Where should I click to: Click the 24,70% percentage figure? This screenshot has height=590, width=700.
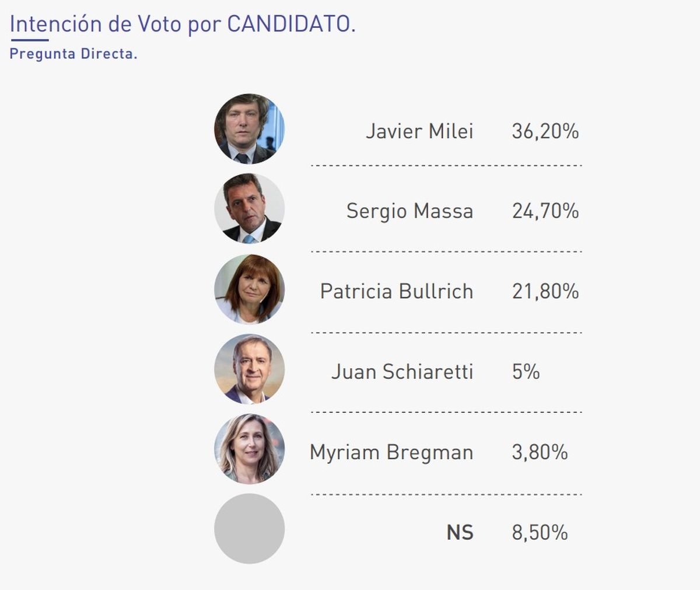(x=545, y=211)
